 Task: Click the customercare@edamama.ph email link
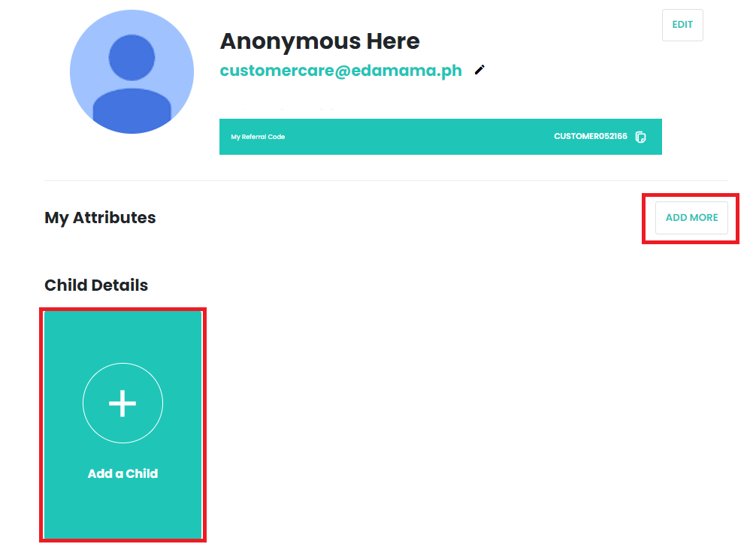pos(341,71)
